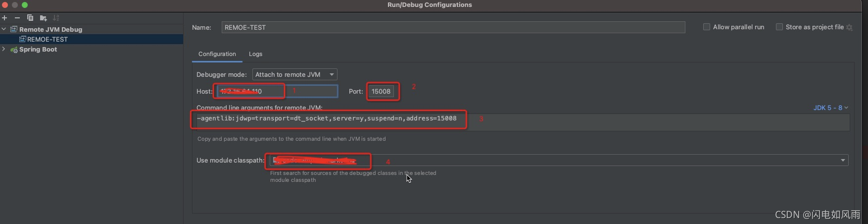868x224 pixels.
Task: Open the Use module classpath dropdown
Action: pyautogui.click(x=559, y=160)
